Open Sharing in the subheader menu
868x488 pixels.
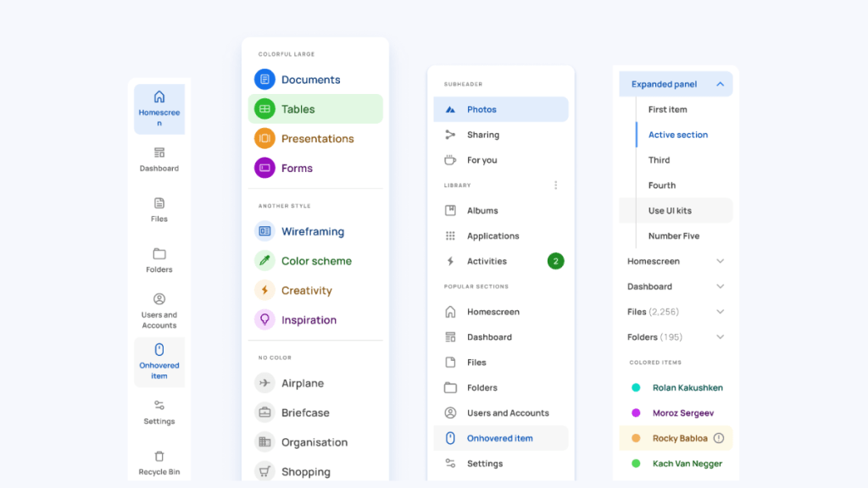pos(482,135)
